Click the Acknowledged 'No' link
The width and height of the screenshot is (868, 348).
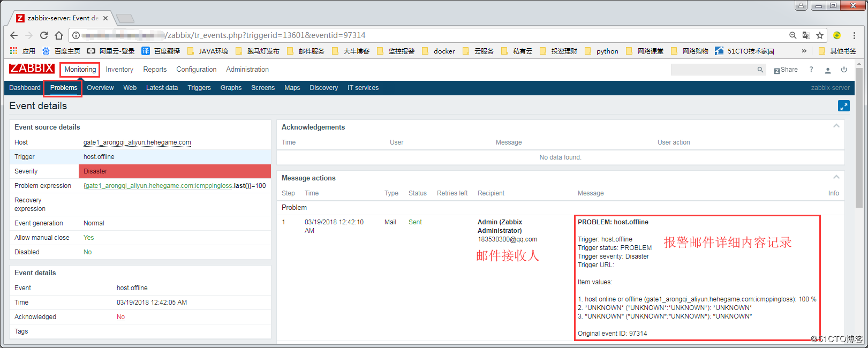[x=121, y=317]
